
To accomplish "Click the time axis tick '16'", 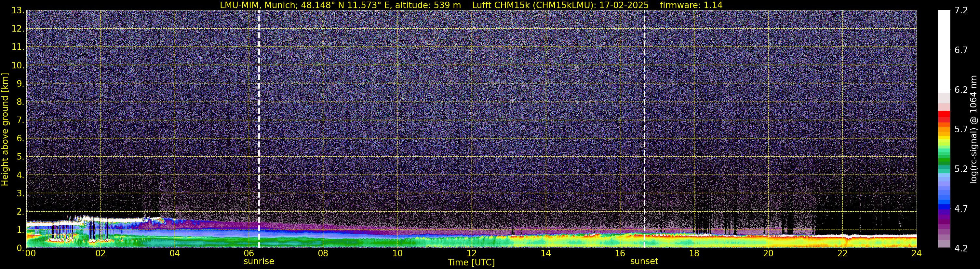I will pos(620,253).
